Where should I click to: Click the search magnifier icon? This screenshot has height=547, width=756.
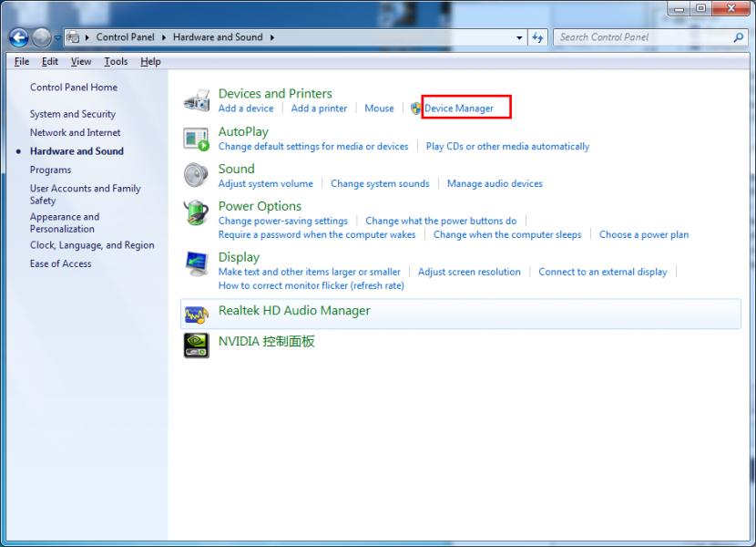(x=738, y=37)
